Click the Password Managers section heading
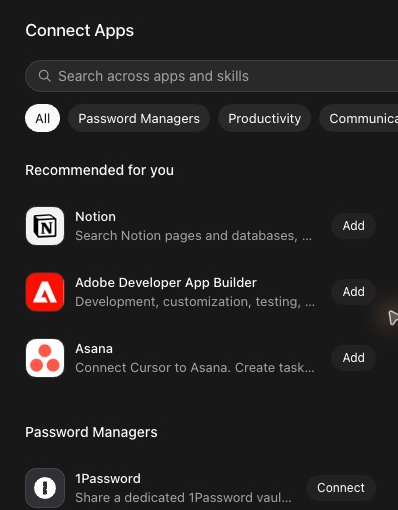Image resolution: width=398 pixels, height=510 pixels. tap(91, 432)
